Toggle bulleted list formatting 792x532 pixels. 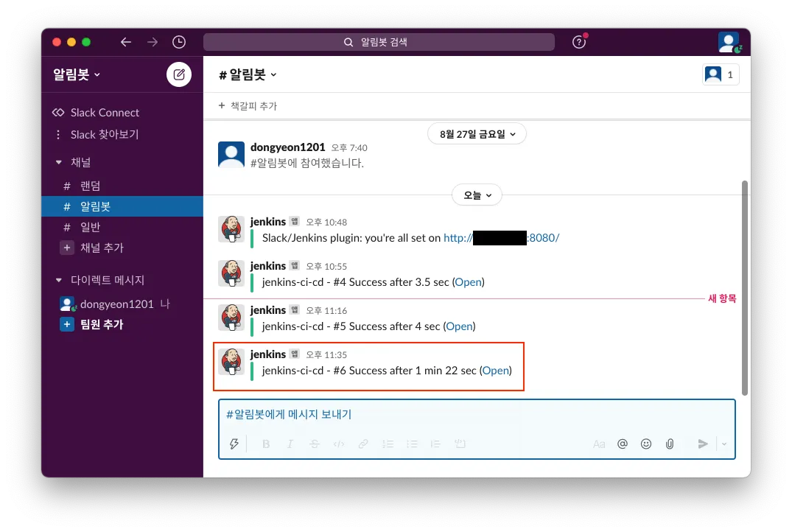[x=412, y=444]
